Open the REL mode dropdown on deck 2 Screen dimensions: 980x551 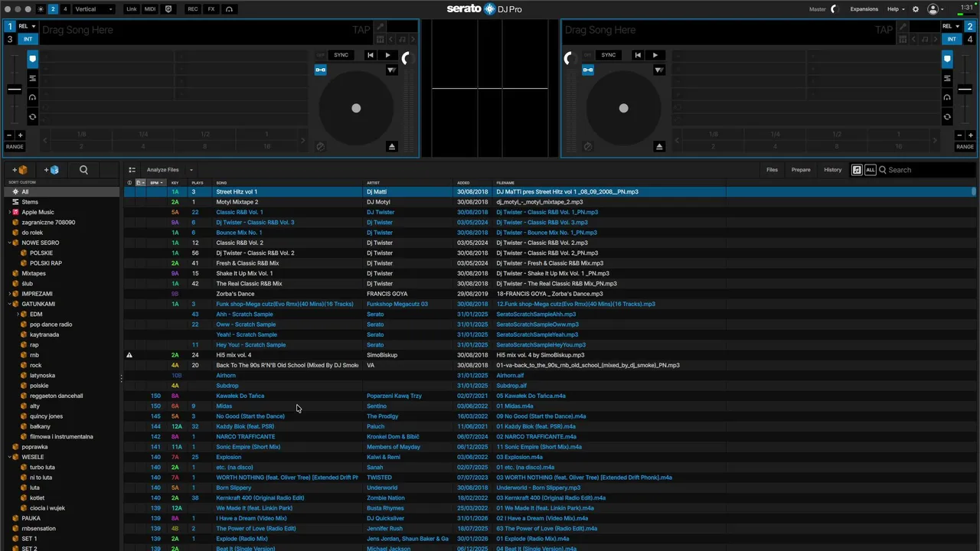[952, 26]
